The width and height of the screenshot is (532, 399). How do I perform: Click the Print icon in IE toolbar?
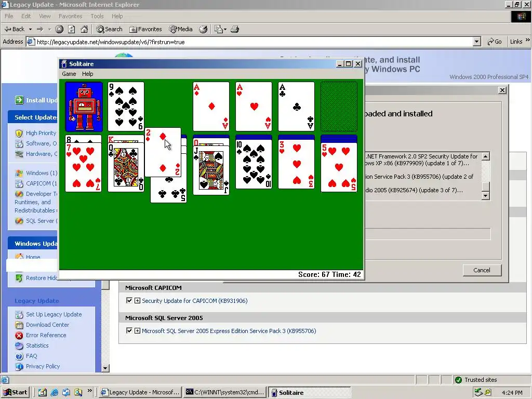[x=235, y=29]
